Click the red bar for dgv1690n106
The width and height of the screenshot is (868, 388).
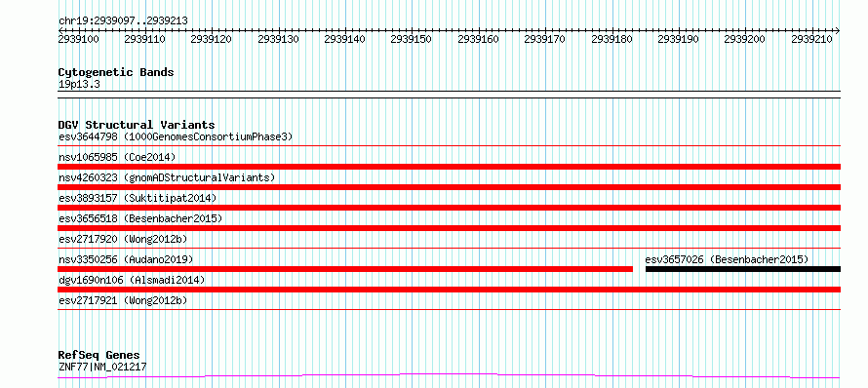point(449,290)
